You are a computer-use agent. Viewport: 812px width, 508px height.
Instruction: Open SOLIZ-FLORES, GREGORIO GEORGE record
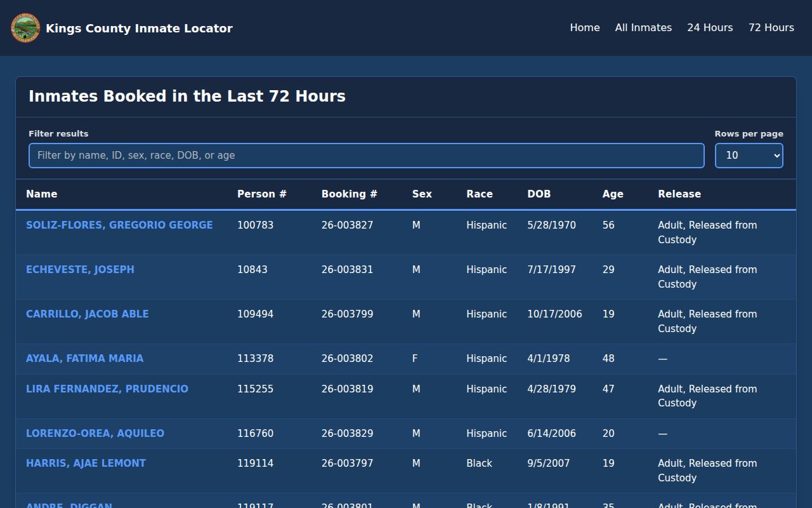pos(119,225)
